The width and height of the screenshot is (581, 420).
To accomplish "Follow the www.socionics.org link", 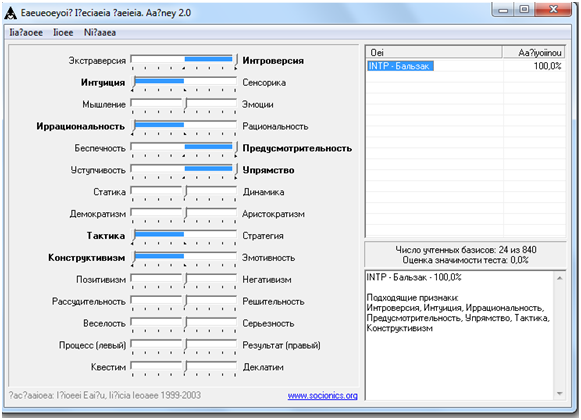I will pos(322,396).
